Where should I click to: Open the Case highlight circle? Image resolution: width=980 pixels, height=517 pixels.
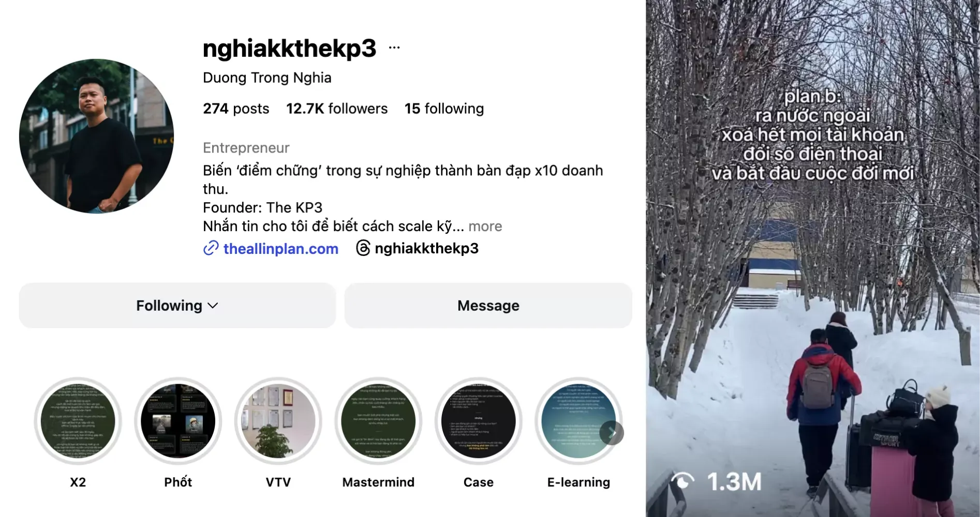click(479, 421)
